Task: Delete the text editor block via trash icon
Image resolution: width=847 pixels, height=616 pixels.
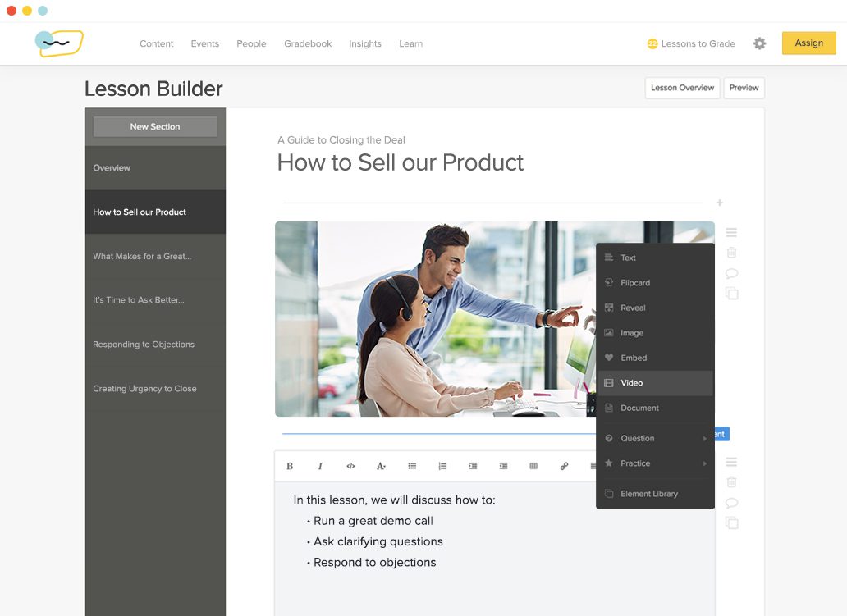Action: coord(731,482)
